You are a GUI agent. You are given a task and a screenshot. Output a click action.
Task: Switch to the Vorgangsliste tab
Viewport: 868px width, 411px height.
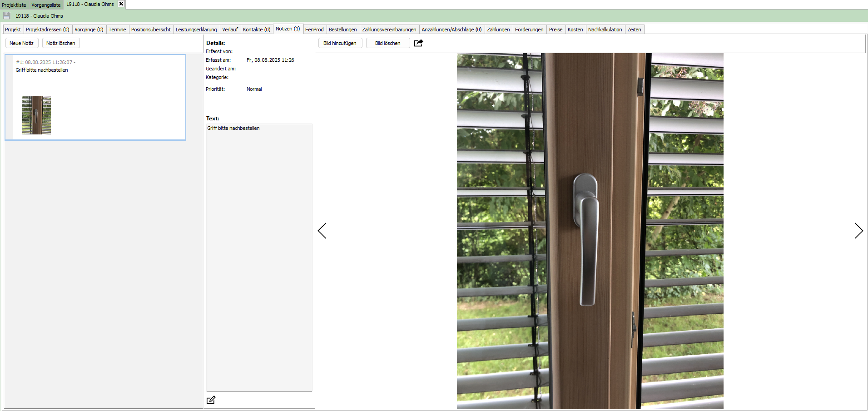[x=46, y=5]
